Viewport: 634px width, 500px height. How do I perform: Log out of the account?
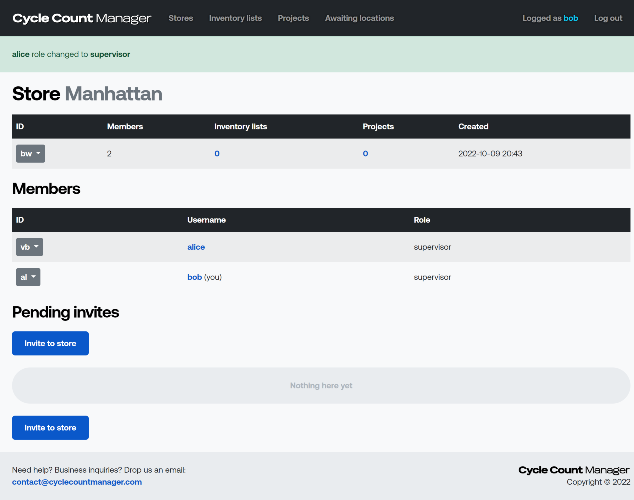tap(608, 18)
